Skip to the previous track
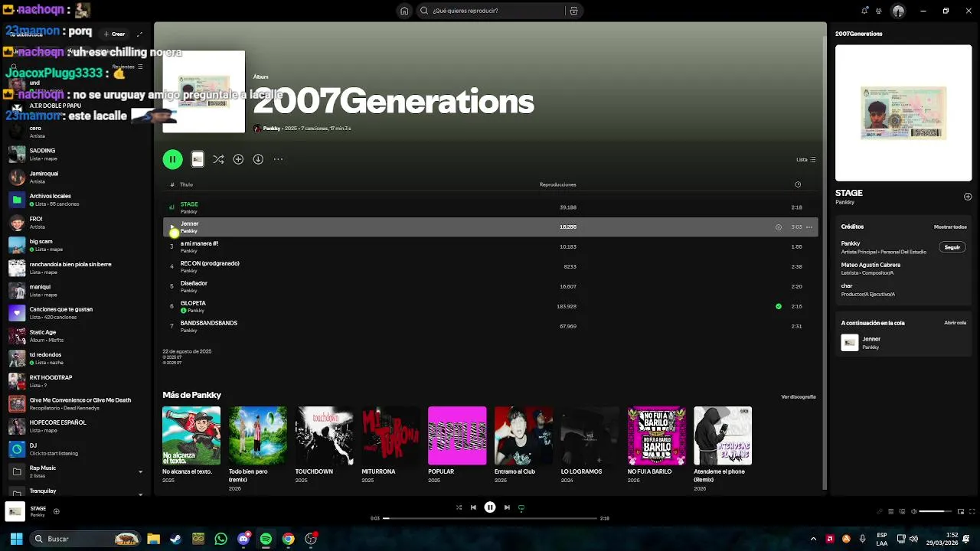The width and height of the screenshot is (980, 551). (473, 507)
